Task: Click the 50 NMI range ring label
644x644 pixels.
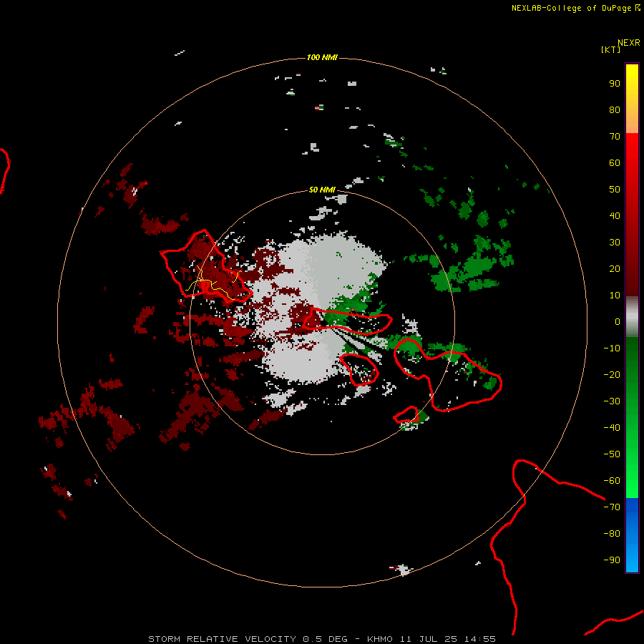Action: (x=322, y=190)
